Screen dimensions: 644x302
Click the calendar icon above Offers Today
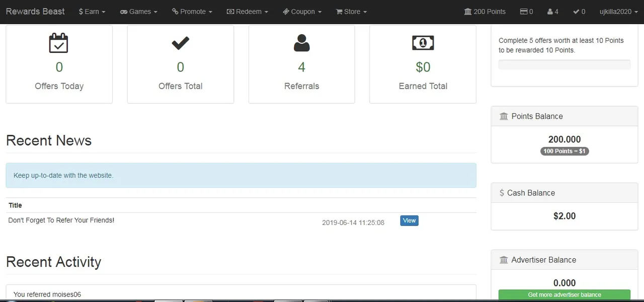[x=59, y=43]
